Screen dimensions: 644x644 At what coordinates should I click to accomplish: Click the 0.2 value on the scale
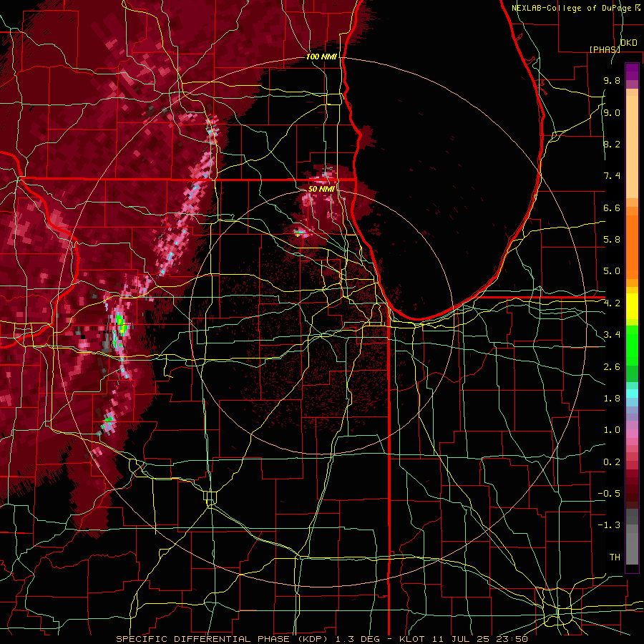click(612, 462)
